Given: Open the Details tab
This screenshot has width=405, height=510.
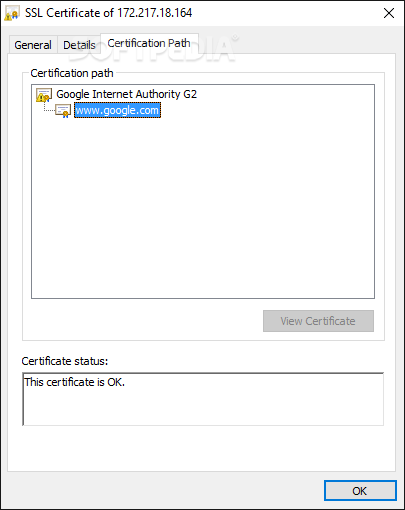Looking at the screenshot, I should [x=79, y=45].
